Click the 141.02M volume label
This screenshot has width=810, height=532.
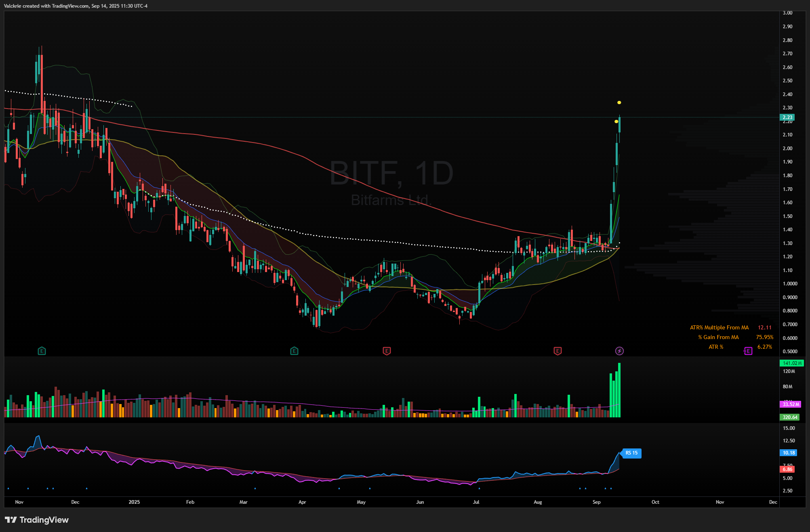791,363
